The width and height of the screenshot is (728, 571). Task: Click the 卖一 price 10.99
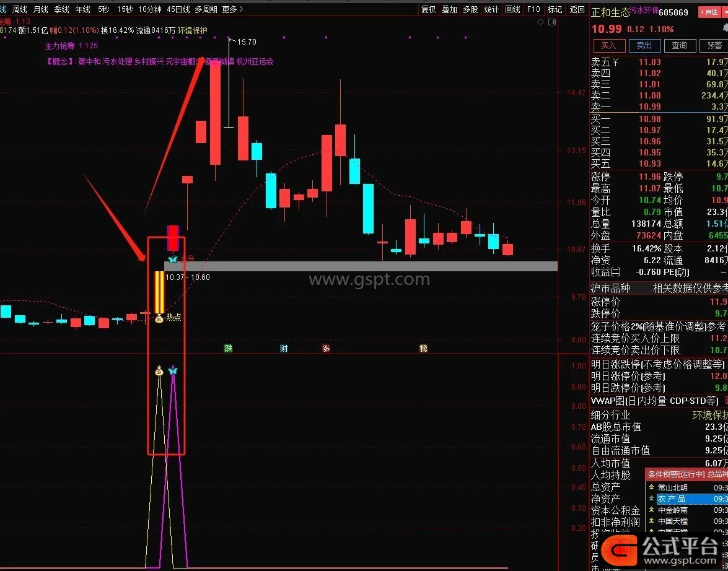[649, 107]
